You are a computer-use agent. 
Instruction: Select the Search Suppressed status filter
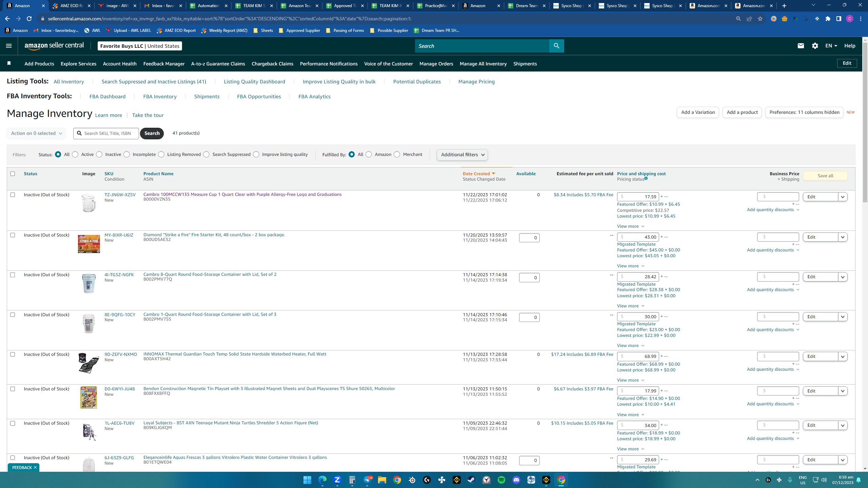pyautogui.click(x=206, y=155)
